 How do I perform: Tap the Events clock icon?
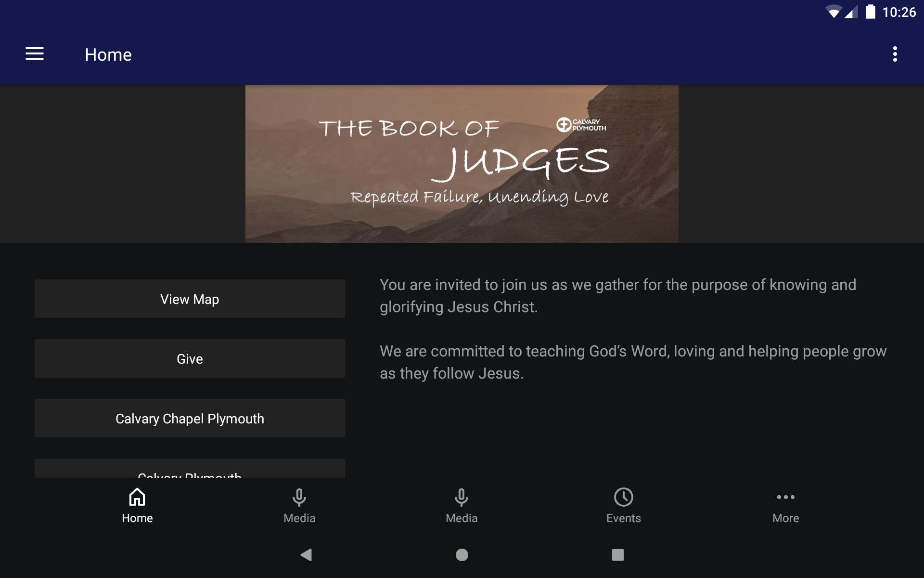[623, 497]
